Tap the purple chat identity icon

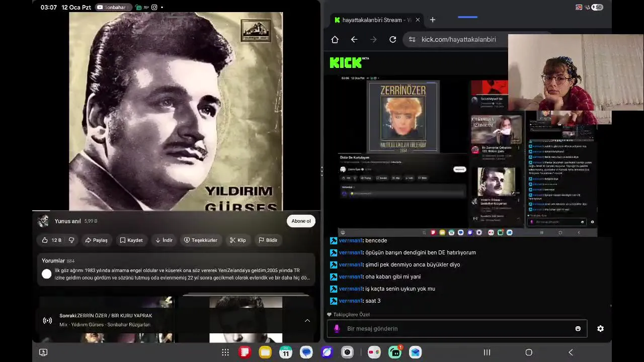pyautogui.click(x=337, y=329)
